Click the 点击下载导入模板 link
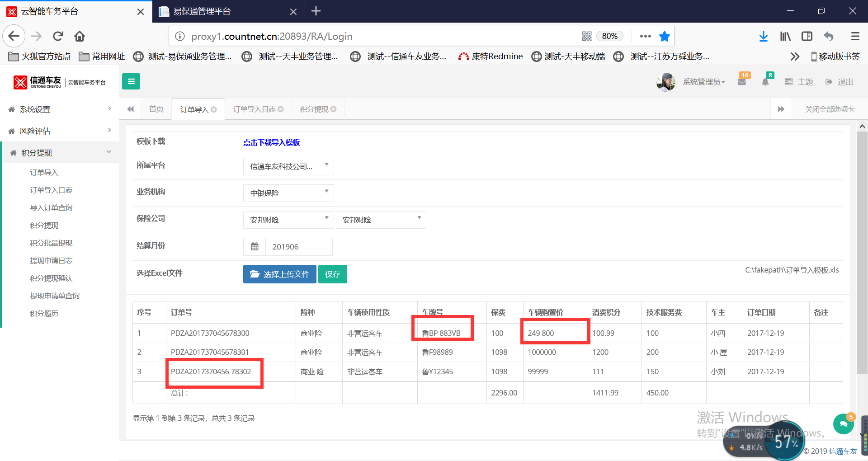The image size is (868, 461). [x=271, y=142]
